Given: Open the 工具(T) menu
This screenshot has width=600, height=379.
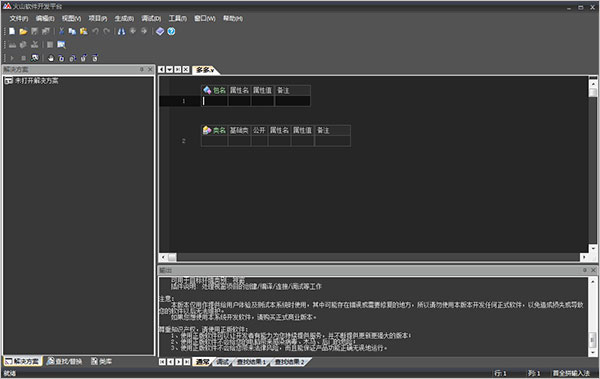Looking at the screenshot, I should click(x=178, y=18).
